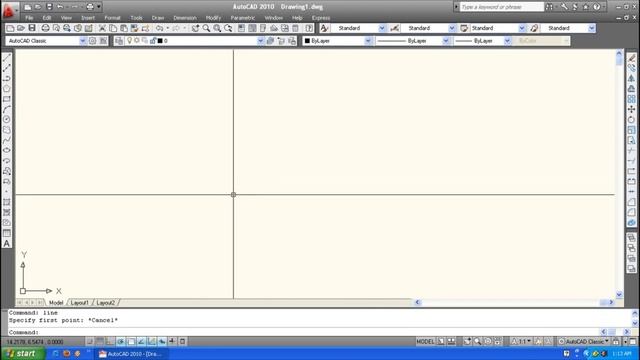Click the Plot printer icon in Standard toolbar
Image resolution: width=640 pixels, height=360 pixels.
(45, 28)
